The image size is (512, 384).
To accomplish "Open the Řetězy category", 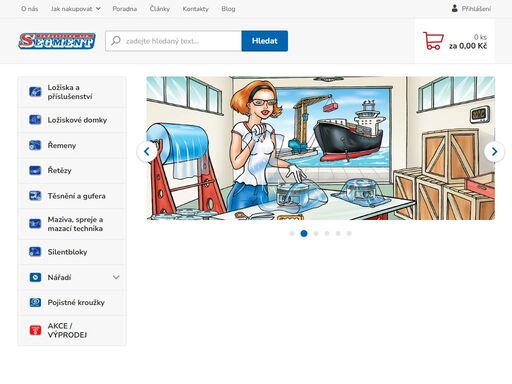I will coord(72,170).
